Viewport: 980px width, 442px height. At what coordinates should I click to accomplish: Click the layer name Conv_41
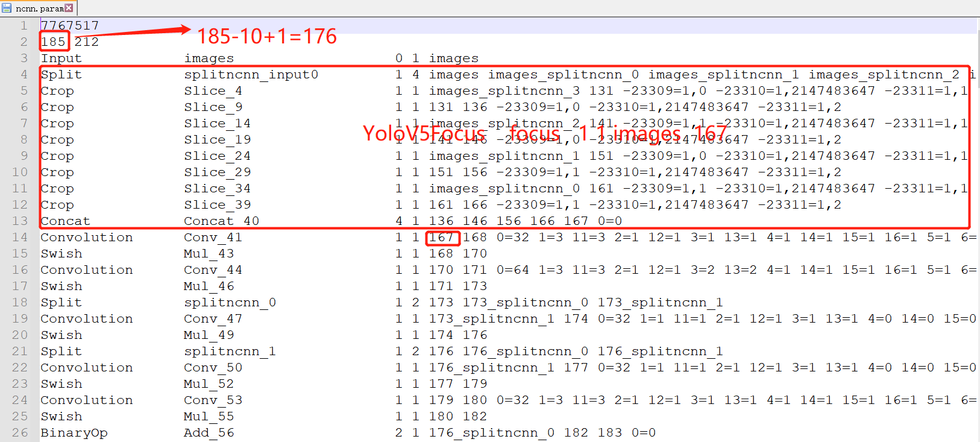pyautogui.click(x=213, y=237)
